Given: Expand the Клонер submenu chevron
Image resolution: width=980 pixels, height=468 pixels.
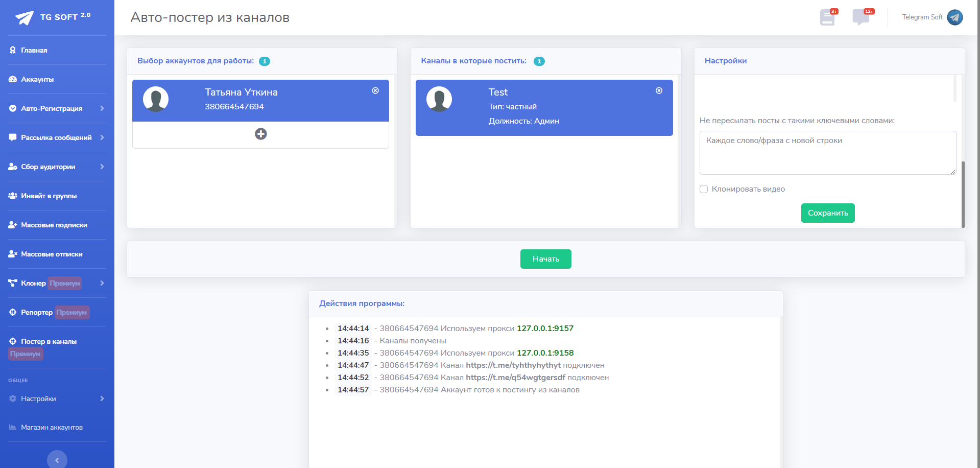Looking at the screenshot, I should (102, 283).
